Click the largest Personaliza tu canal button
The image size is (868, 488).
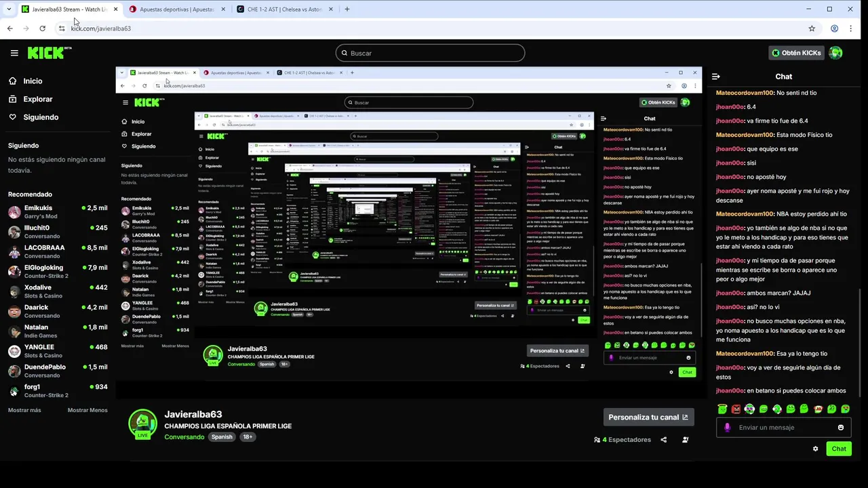(x=648, y=418)
